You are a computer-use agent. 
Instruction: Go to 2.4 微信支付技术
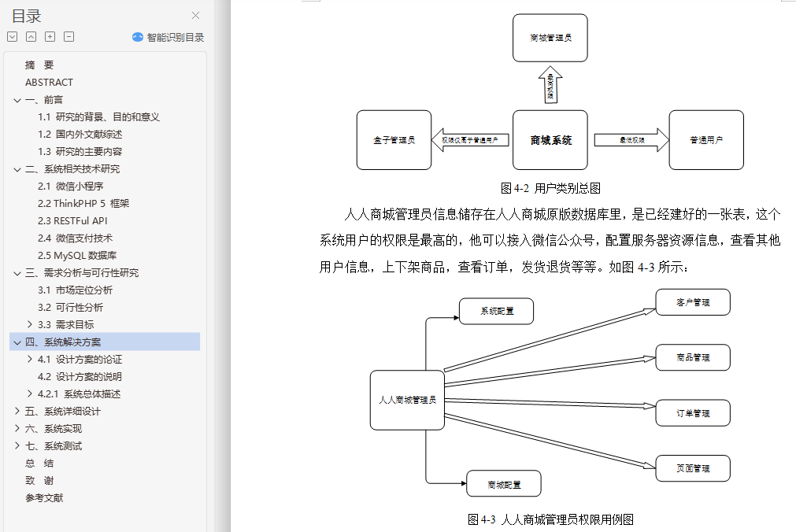(75, 238)
